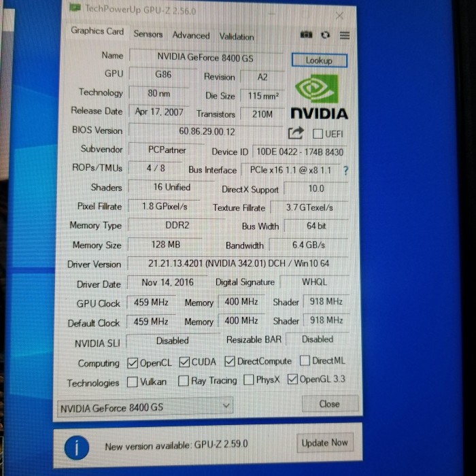The height and width of the screenshot is (476, 476).
Task: Click the BIOS Version field 60.86.29.00.12
Action: 206,131
